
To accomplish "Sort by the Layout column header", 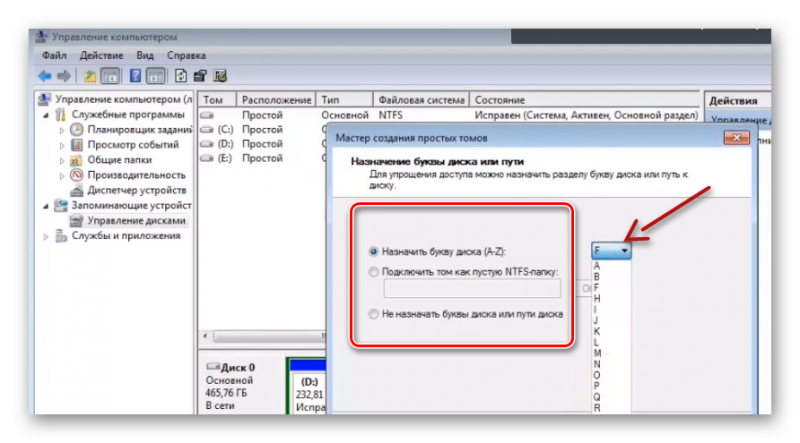I will pyautogui.click(x=276, y=100).
